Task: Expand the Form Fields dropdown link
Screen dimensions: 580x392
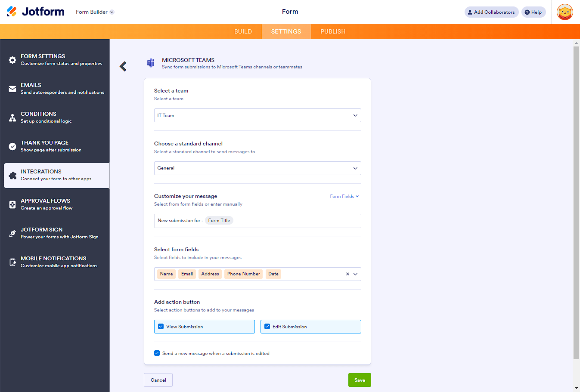Action: pos(344,196)
